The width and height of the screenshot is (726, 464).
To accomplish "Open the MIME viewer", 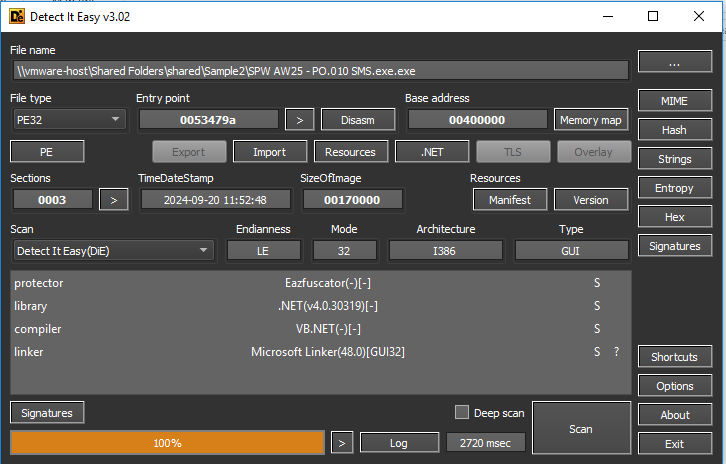I will pyautogui.click(x=675, y=101).
